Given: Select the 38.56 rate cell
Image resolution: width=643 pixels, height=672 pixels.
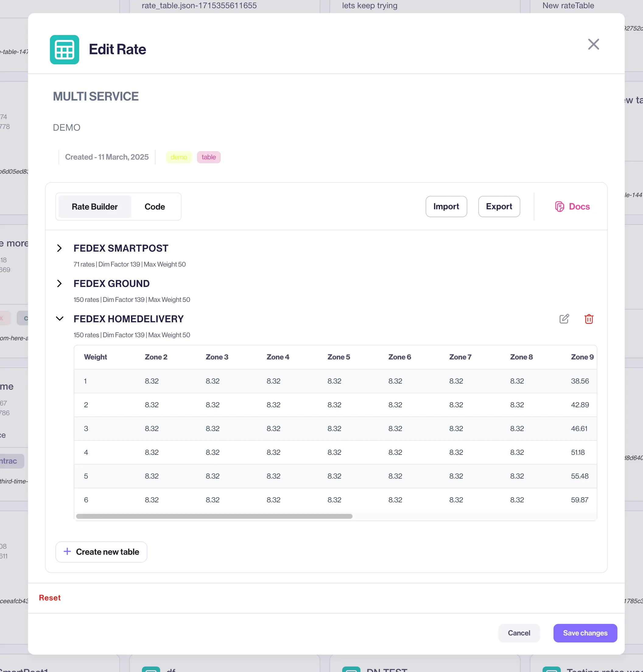Looking at the screenshot, I should 580,381.
